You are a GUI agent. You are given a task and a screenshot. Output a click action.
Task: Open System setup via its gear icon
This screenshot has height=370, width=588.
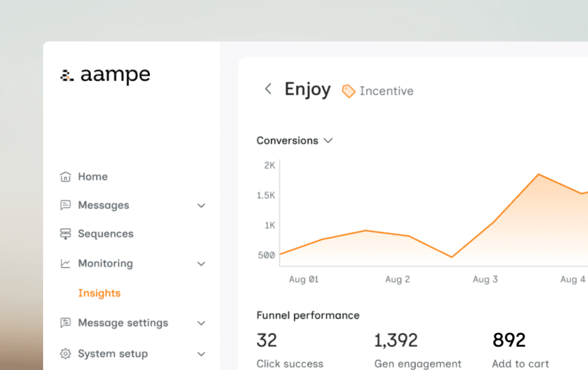pos(65,353)
